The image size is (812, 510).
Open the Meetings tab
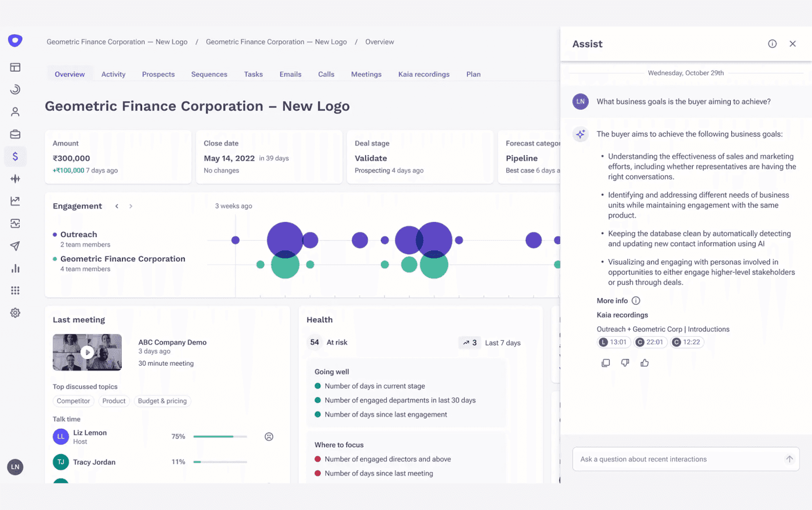(366, 74)
